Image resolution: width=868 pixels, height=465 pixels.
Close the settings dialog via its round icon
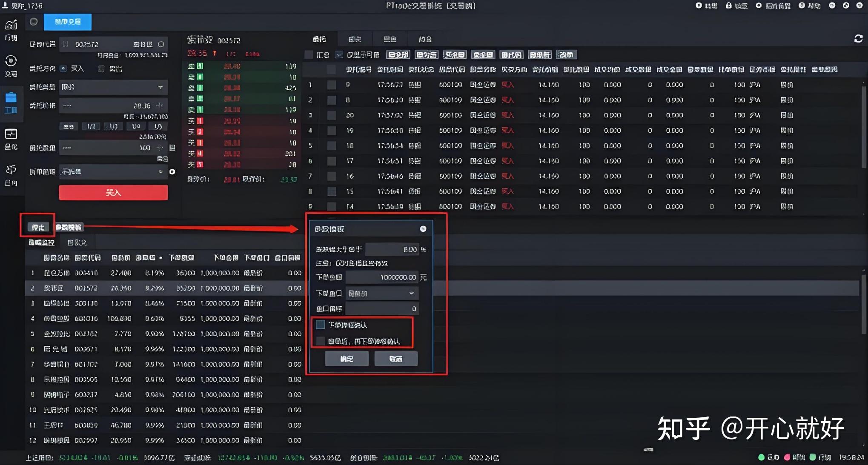pyautogui.click(x=423, y=229)
